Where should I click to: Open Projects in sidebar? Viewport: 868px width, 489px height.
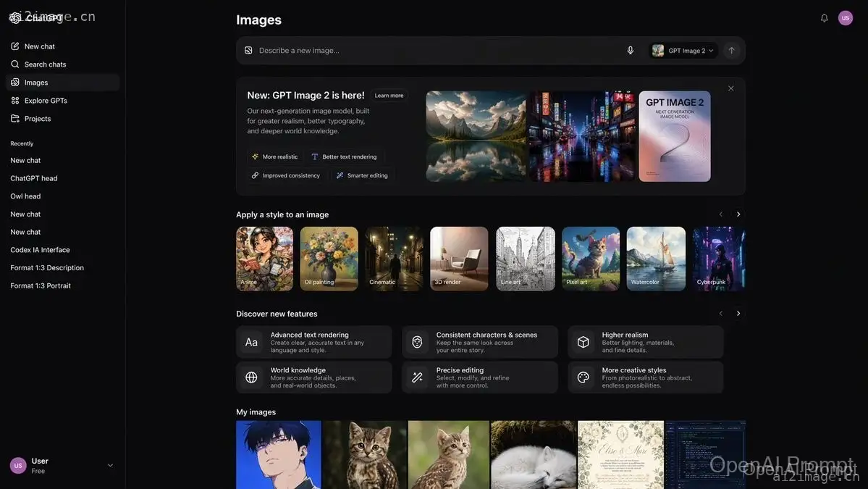pyautogui.click(x=62, y=119)
